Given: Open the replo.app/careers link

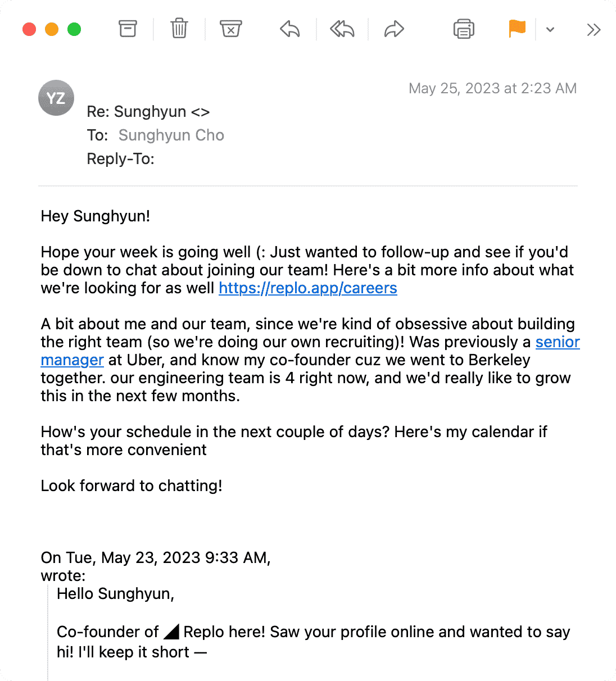Looking at the screenshot, I should [308, 288].
